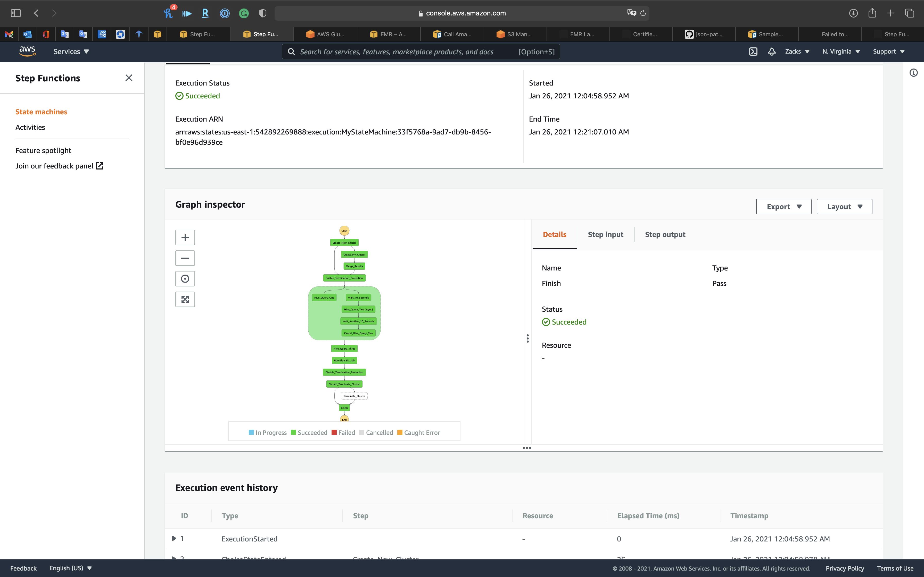Click the info icon at right edge
The width and height of the screenshot is (924, 577).
click(913, 72)
